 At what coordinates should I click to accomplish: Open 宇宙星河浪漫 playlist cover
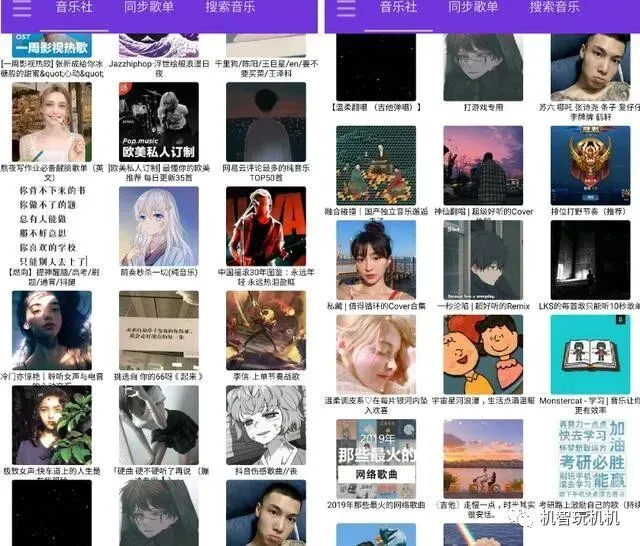[x=483, y=355]
